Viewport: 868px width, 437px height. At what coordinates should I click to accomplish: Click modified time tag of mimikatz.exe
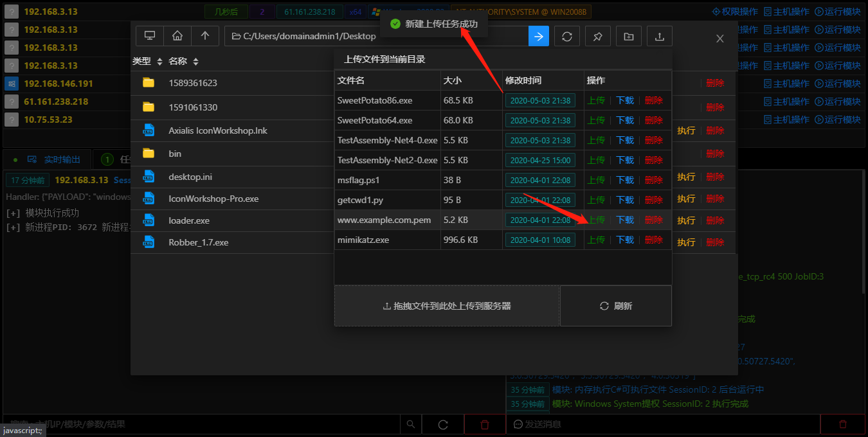point(540,240)
